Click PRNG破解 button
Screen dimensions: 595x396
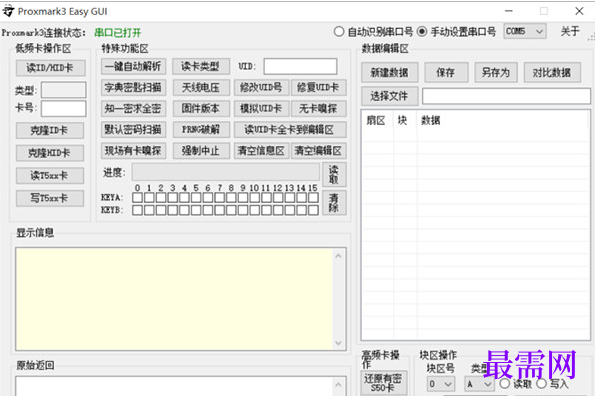[x=201, y=130]
